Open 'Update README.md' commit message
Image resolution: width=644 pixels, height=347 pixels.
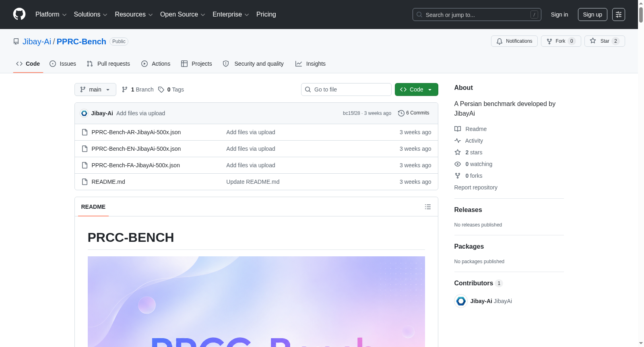[253, 182]
